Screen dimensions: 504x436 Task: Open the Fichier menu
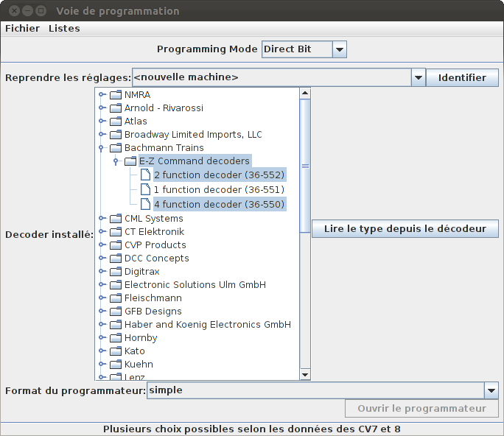[23, 29]
